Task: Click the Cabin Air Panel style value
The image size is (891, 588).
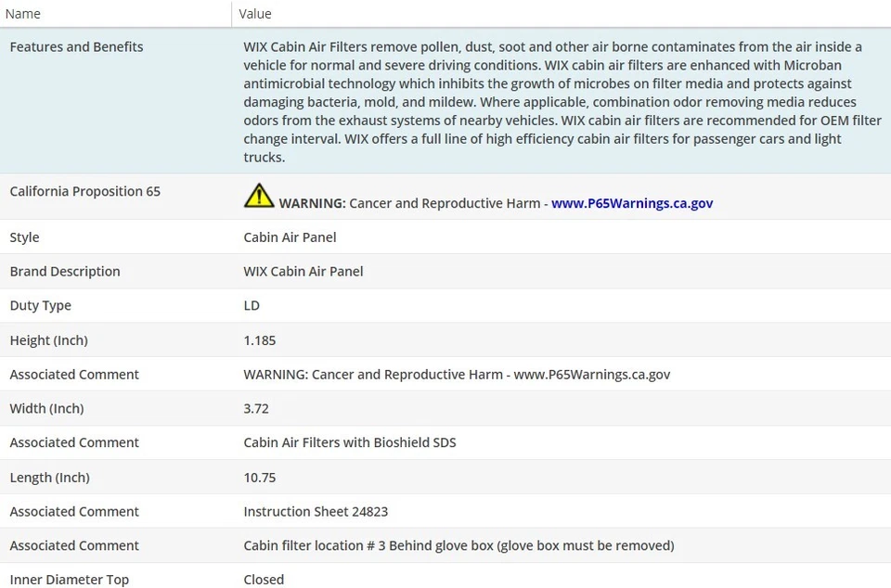Action: click(290, 237)
